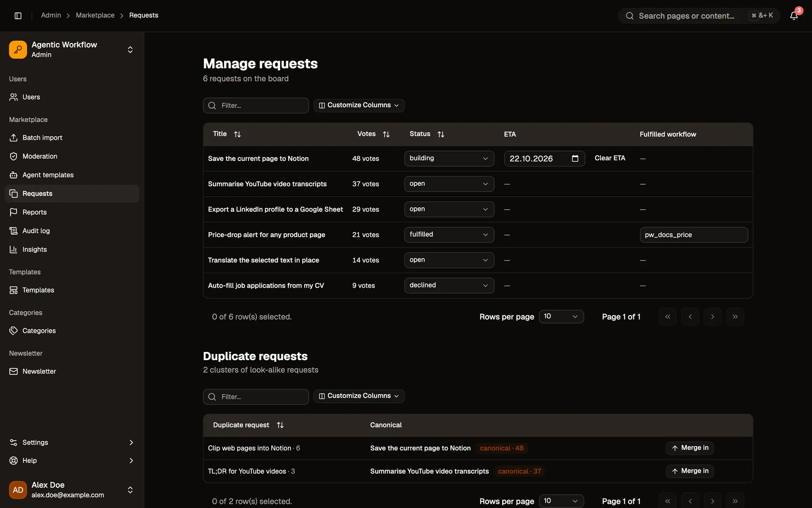Go to previous page in Manage requests
Viewport: 812px width, 508px height.
pos(690,317)
